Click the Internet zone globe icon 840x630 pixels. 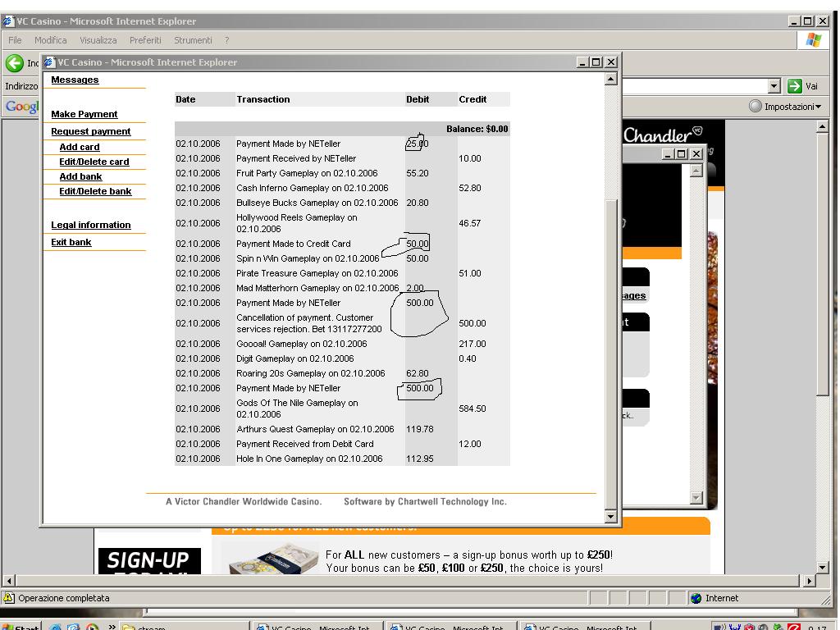[696, 598]
